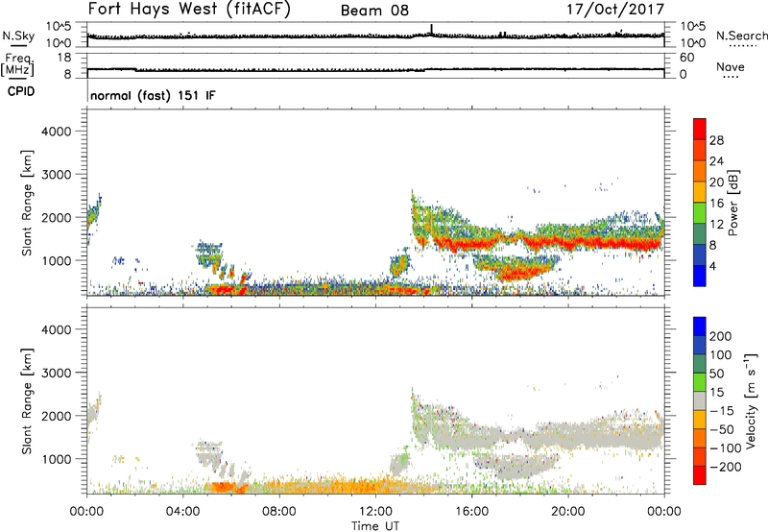Click the '20:00' time tick label
Viewport: 768px width, 532px height.
[x=567, y=512]
